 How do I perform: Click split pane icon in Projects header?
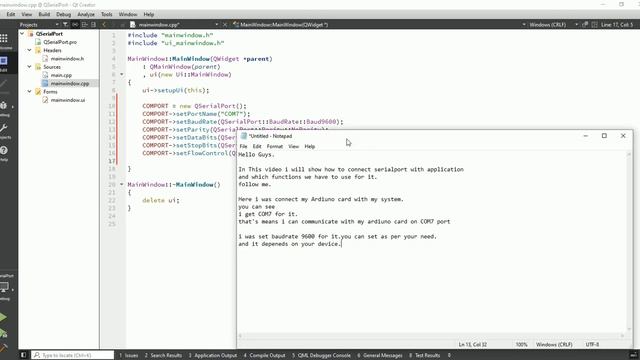tap(84, 24)
